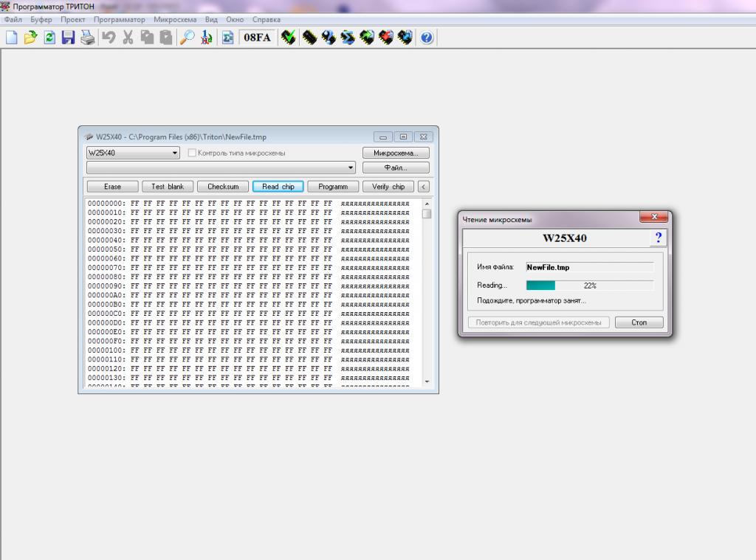Click the Print icon in the toolbar
The height and width of the screenshot is (560, 756).
click(x=87, y=38)
